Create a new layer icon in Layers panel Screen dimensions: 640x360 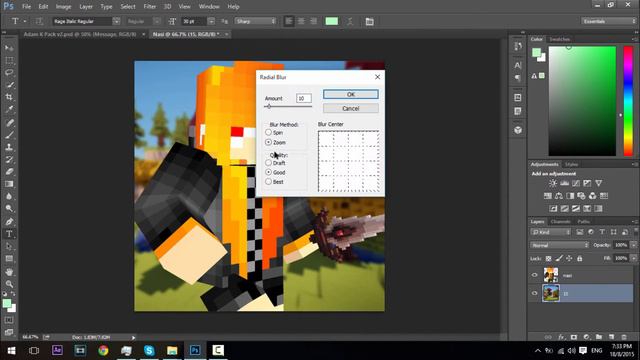611,337
